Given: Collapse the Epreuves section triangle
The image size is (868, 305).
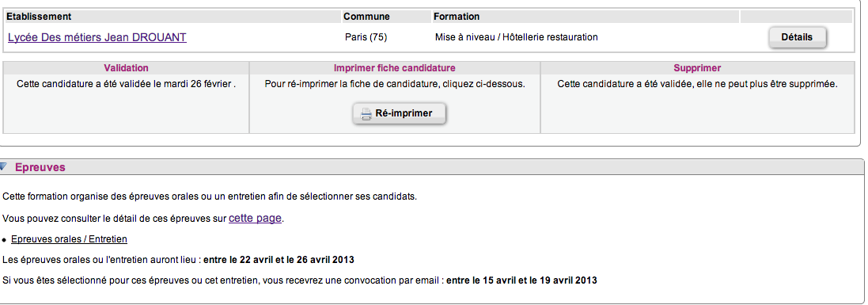Looking at the screenshot, I should [3, 167].
